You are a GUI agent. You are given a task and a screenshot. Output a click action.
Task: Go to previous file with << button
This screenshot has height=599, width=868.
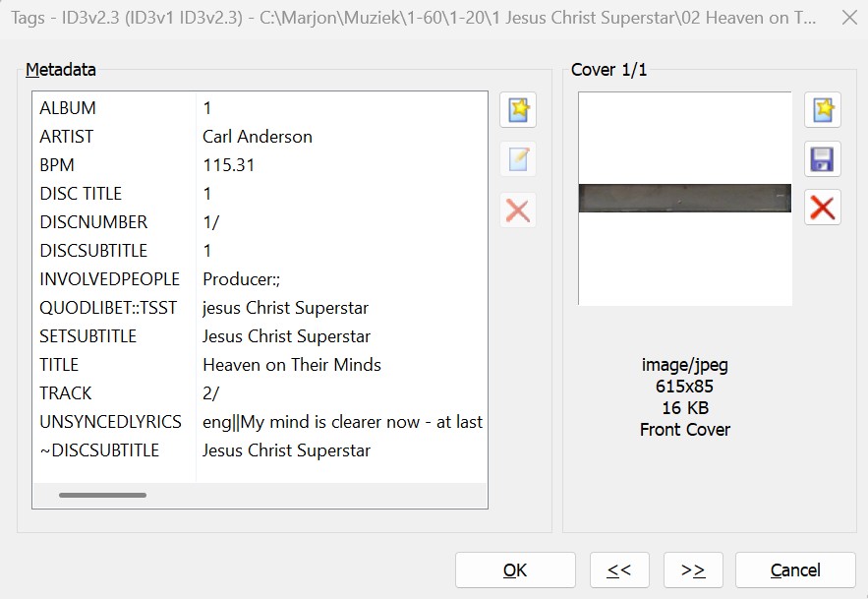pos(619,570)
